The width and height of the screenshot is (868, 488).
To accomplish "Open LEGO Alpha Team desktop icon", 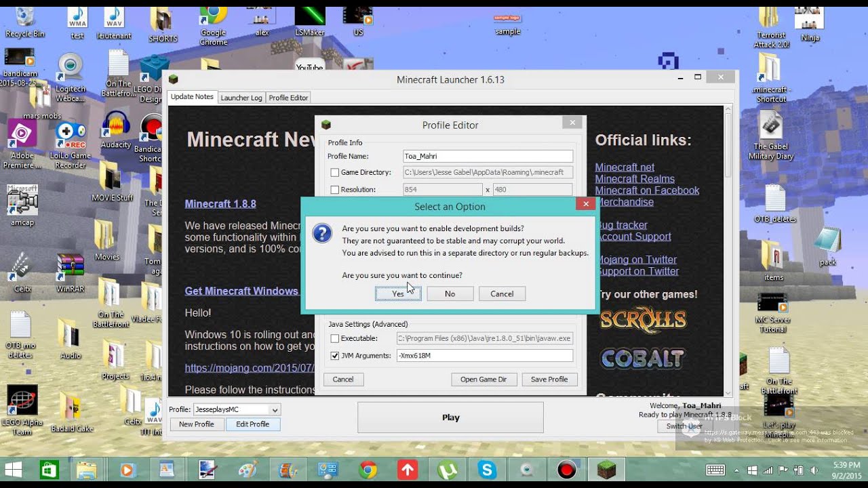I will click(22, 411).
